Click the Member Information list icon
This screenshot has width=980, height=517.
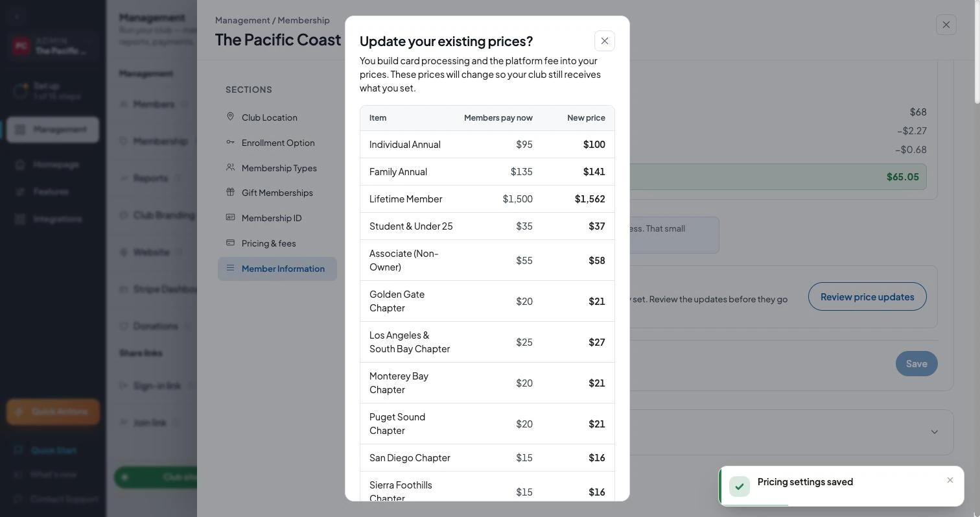click(230, 268)
